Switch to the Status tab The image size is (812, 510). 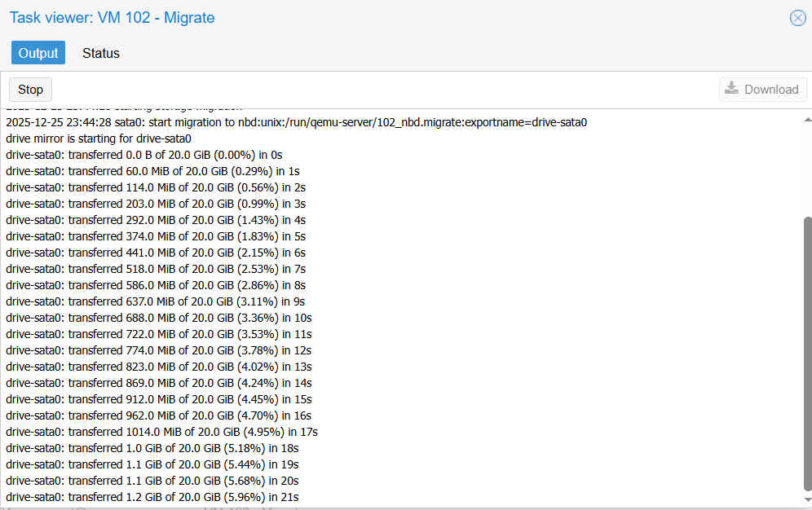point(100,52)
